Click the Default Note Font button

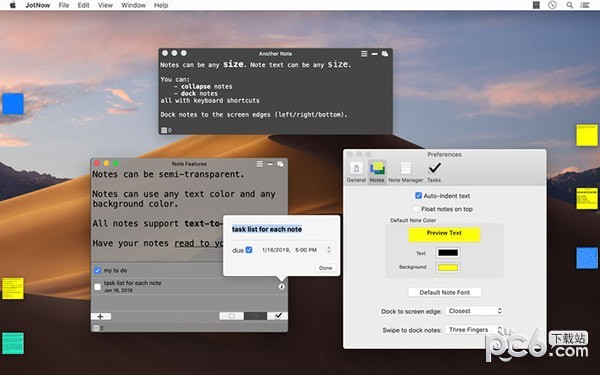pyautogui.click(x=445, y=292)
